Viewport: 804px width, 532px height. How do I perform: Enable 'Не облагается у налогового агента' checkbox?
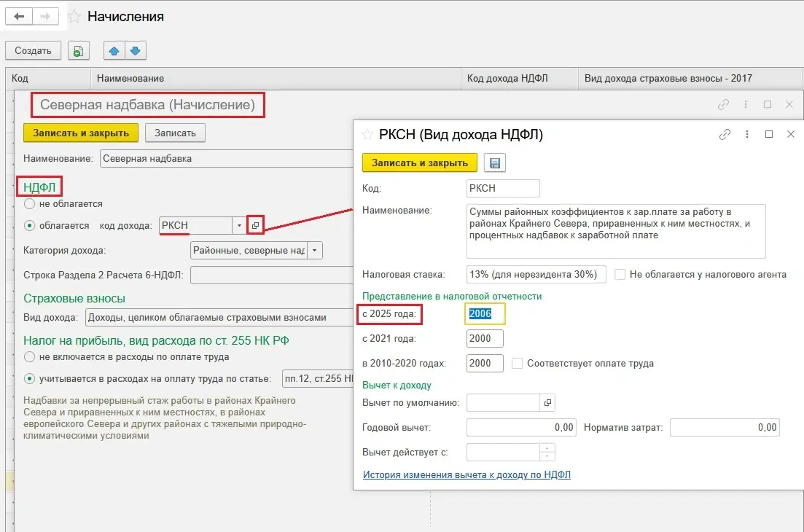(x=620, y=275)
